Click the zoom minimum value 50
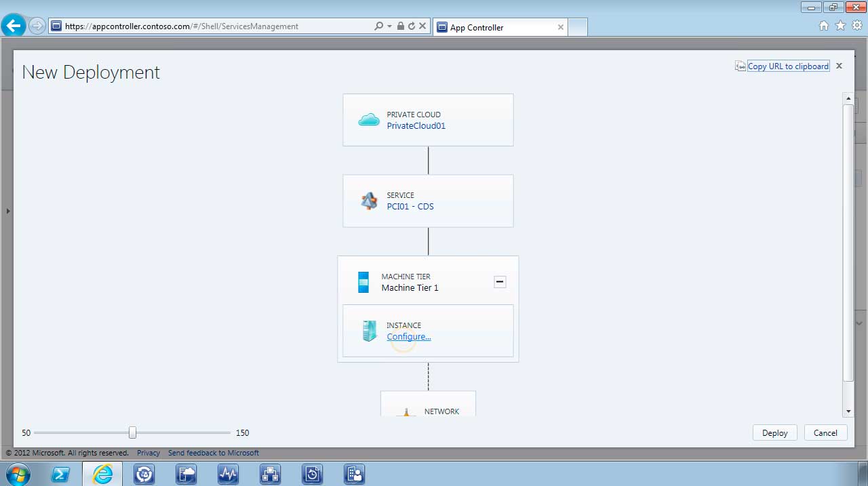868x486 pixels. (26, 432)
